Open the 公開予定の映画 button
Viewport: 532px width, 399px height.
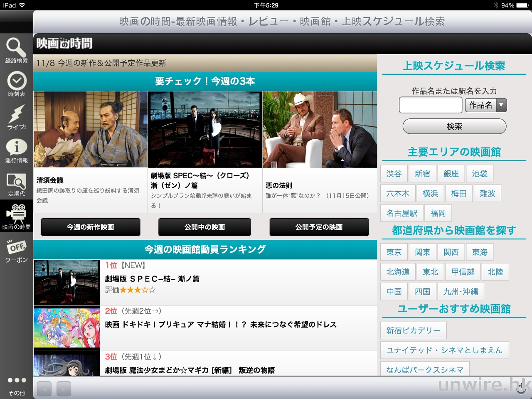(319, 227)
